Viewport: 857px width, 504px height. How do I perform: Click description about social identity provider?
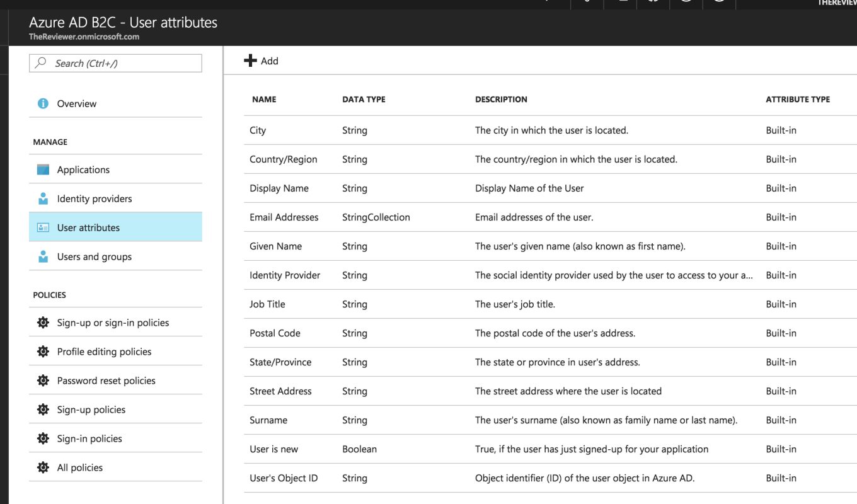(614, 275)
